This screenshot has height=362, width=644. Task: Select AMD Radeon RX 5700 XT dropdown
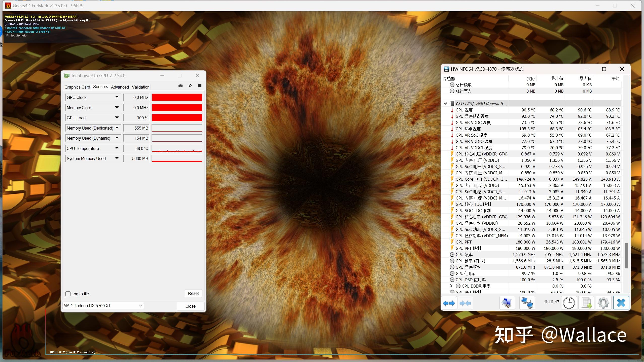pos(103,305)
